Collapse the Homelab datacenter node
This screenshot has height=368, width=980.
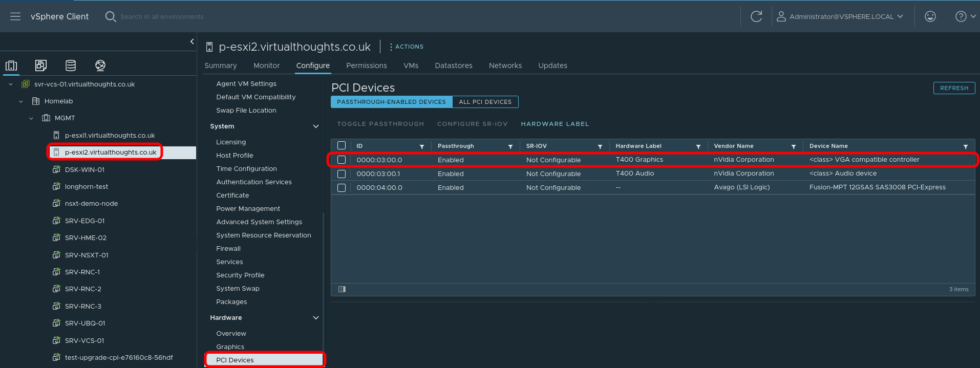[x=21, y=101]
